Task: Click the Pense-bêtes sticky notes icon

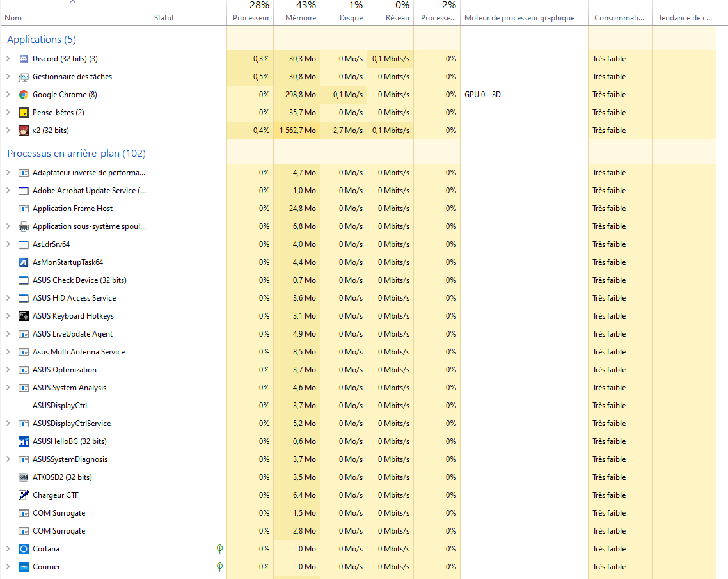Action: click(24, 113)
